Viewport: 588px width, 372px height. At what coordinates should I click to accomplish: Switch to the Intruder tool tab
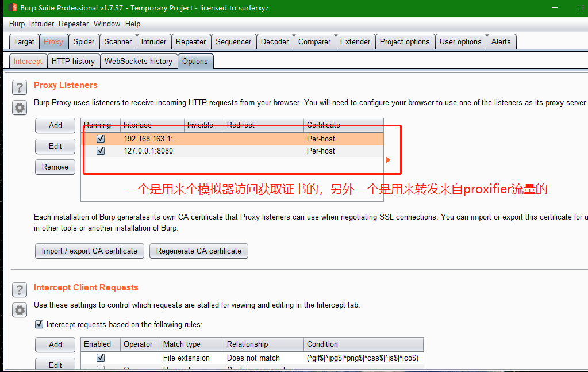tap(153, 41)
